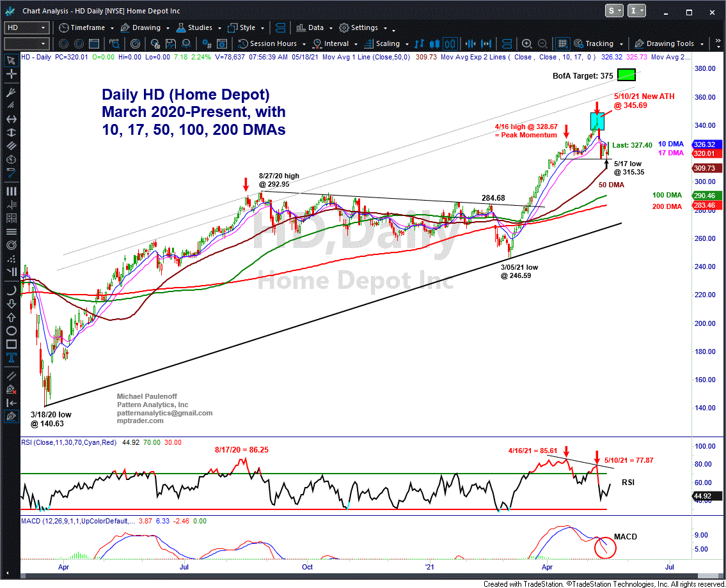Click the 309.73 price axis label
Viewport: 726px width, 588px height.
pyautogui.click(x=707, y=168)
